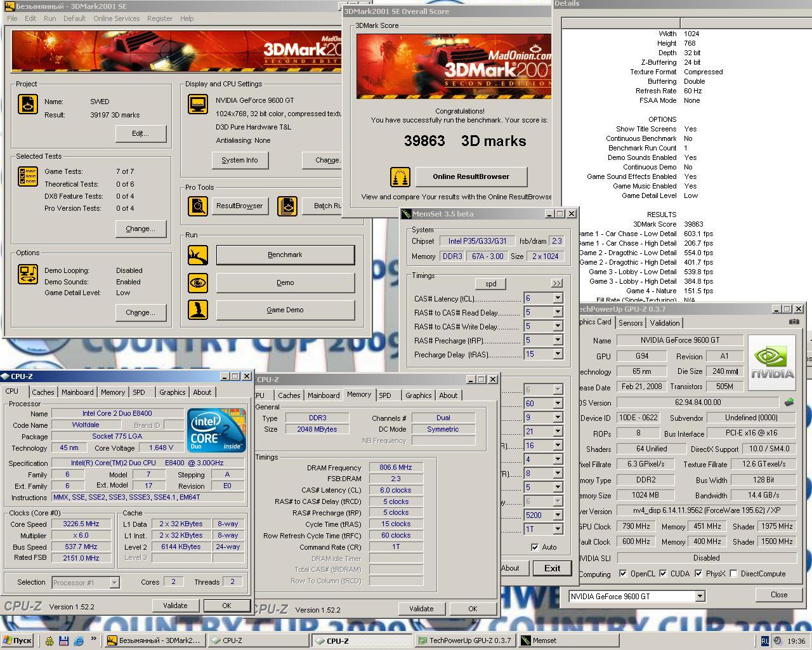Click the Batch Run document icon

point(287,206)
